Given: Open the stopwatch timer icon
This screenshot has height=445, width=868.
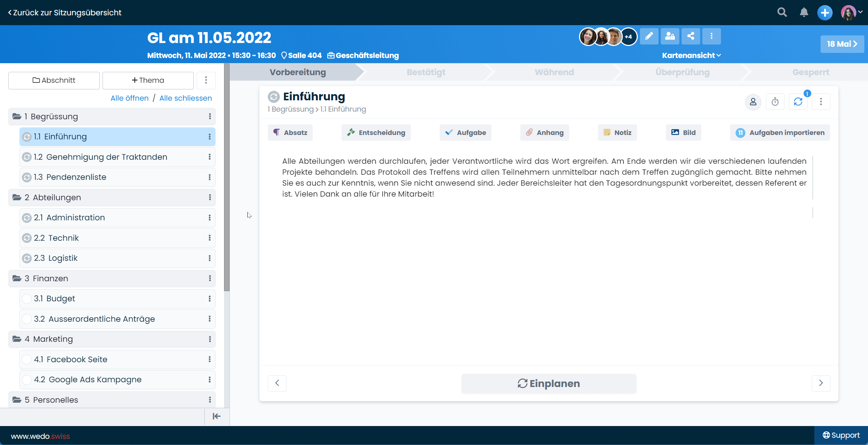Looking at the screenshot, I should click(x=775, y=102).
